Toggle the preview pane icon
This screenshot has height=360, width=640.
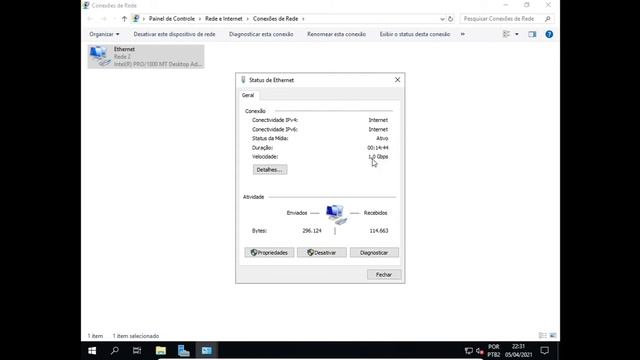(x=532, y=34)
